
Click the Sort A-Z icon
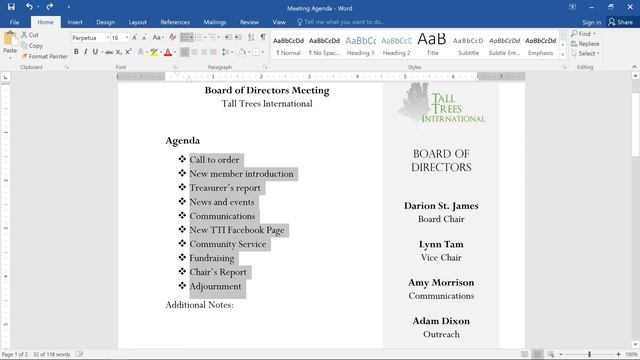(x=251, y=38)
